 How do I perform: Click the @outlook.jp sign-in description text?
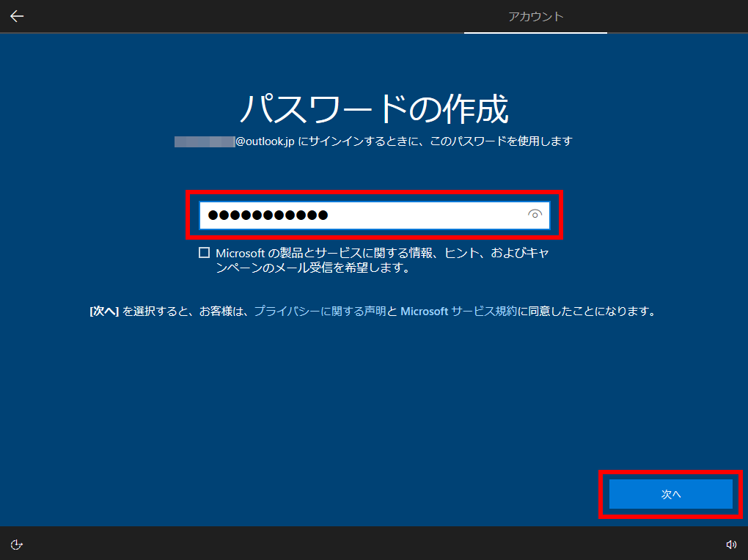(373, 141)
